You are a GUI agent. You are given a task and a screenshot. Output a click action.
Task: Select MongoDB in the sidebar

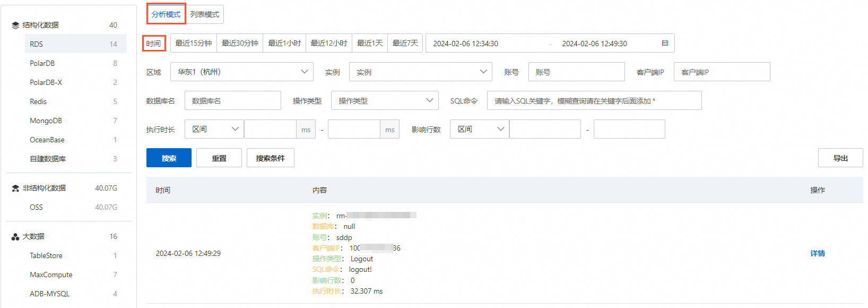pyautogui.click(x=76, y=121)
